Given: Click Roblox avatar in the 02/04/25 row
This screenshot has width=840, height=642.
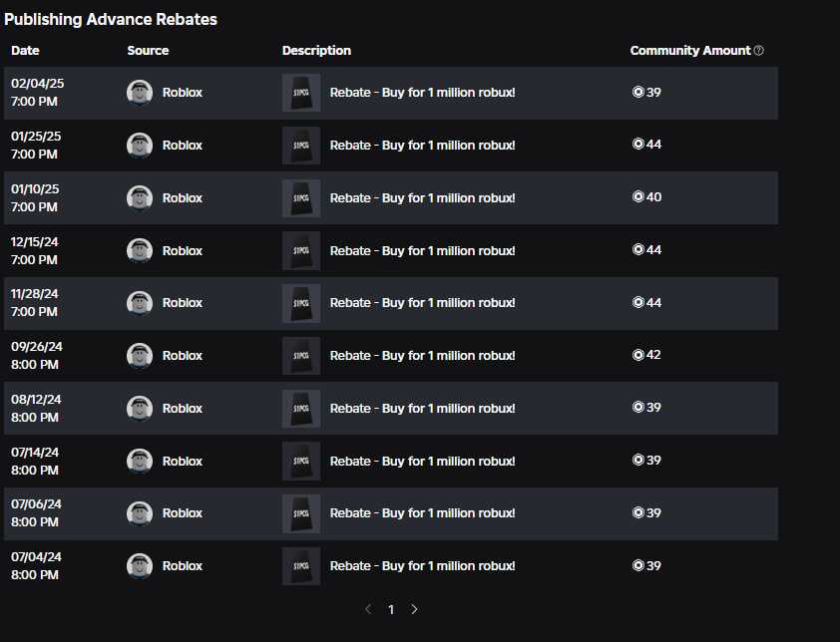Looking at the screenshot, I should point(140,93).
